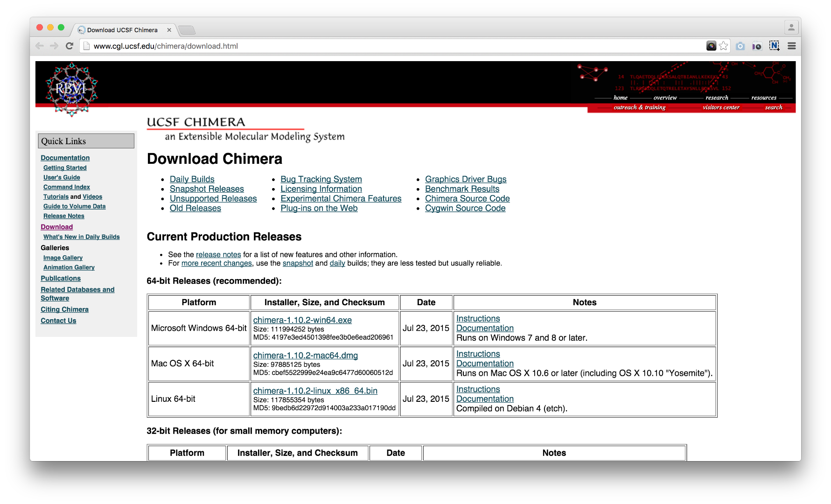Click the OneNote clipper extension icon
The height and width of the screenshot is (504, 831).
[x=774, y=46]
